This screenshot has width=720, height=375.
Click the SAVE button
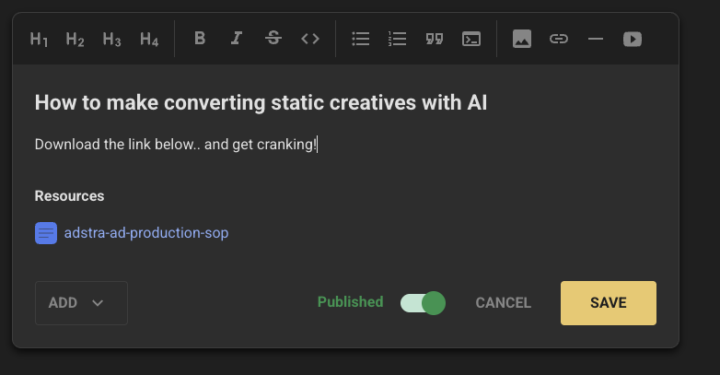[x=608, y=303]
